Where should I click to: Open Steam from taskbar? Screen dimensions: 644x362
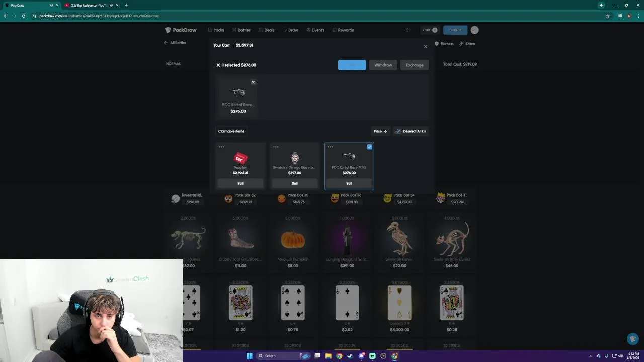(350, 356)
